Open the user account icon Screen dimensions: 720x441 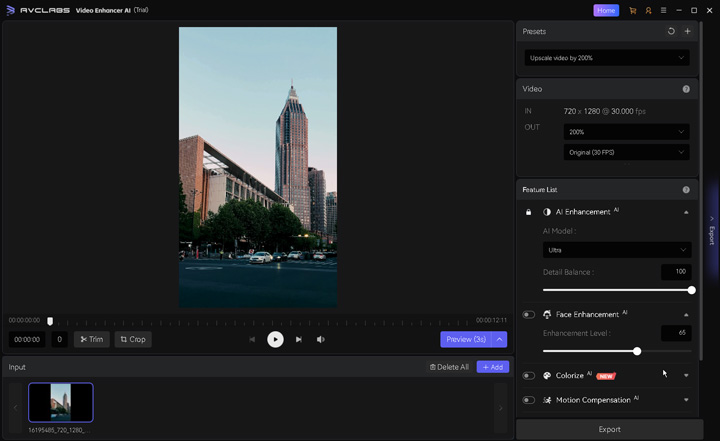pyautogui.click(x=648, y=10)
